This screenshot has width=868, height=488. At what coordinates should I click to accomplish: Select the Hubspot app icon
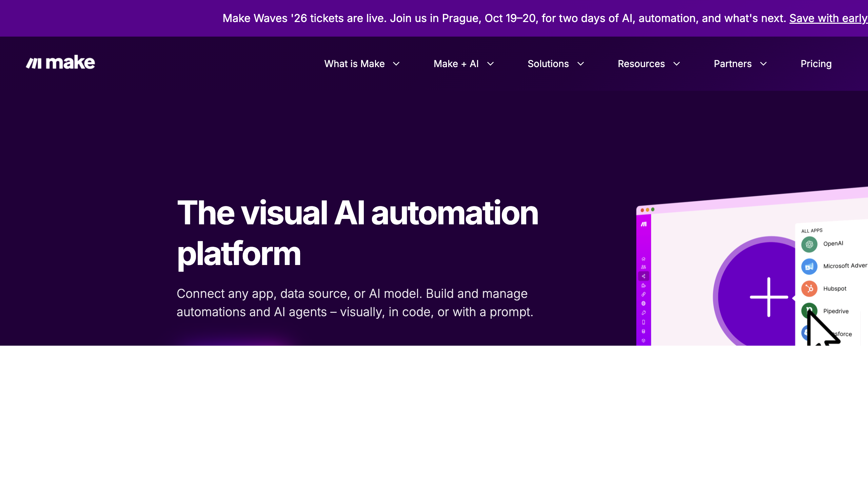click(x=809, y=289)
